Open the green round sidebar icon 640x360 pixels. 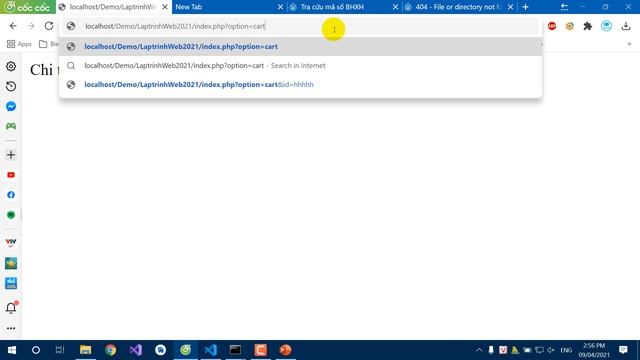tap(11, 215)
